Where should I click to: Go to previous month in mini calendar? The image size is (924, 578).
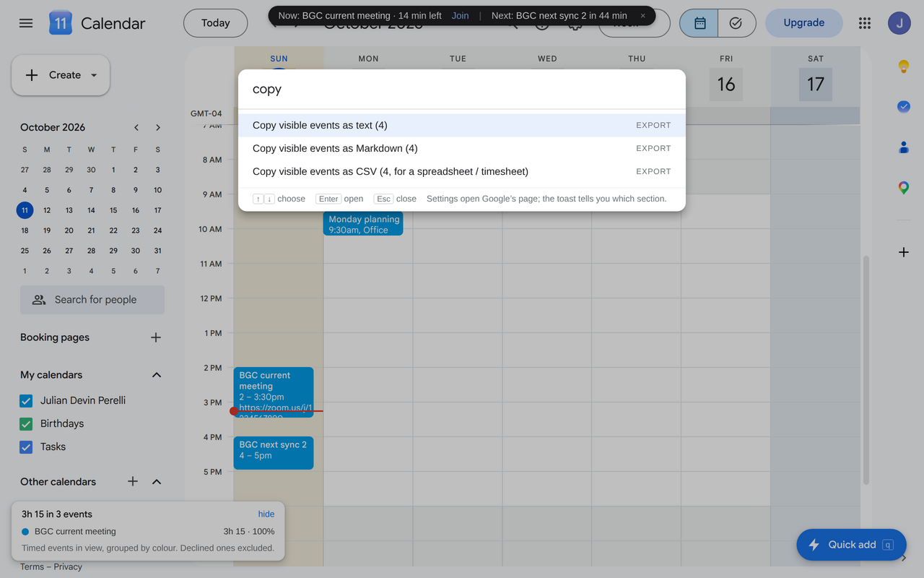pos(136,127)
